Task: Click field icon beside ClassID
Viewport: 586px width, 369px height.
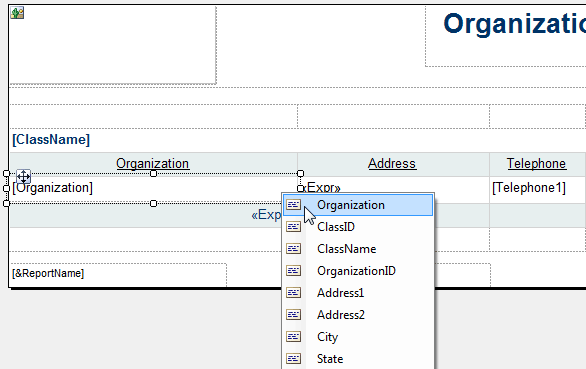Action: [293, 227]
